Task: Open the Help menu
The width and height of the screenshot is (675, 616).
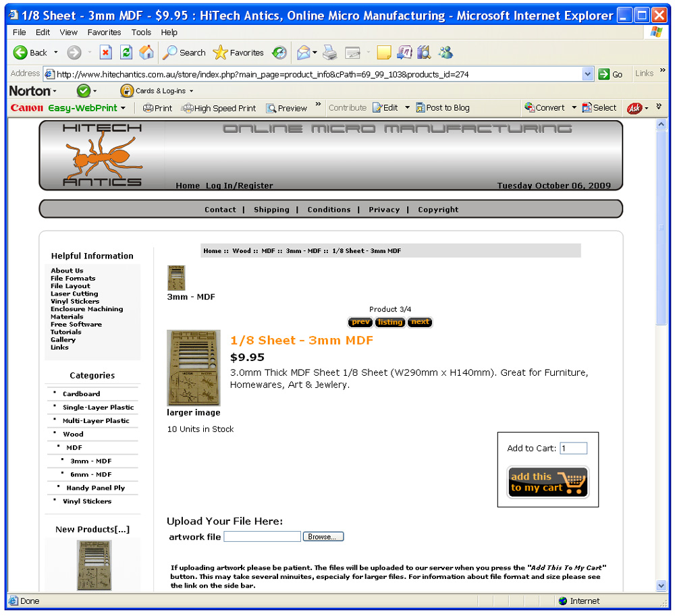Action: [169, 32]
